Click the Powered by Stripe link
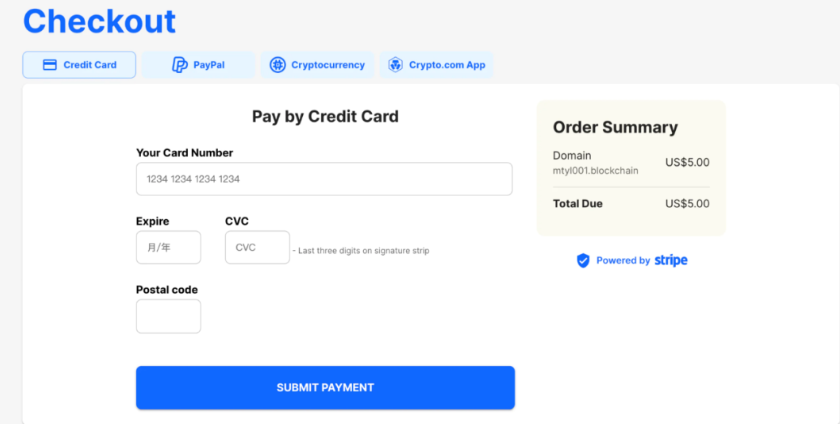Image resolution: width=840 pixels, height=424 pixels. click(x=632, y=261)
